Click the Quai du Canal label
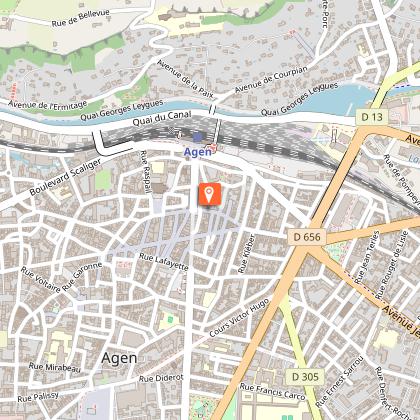Viewport: 420px width, 420px height. pyautogui.click(x=162, y=118)
